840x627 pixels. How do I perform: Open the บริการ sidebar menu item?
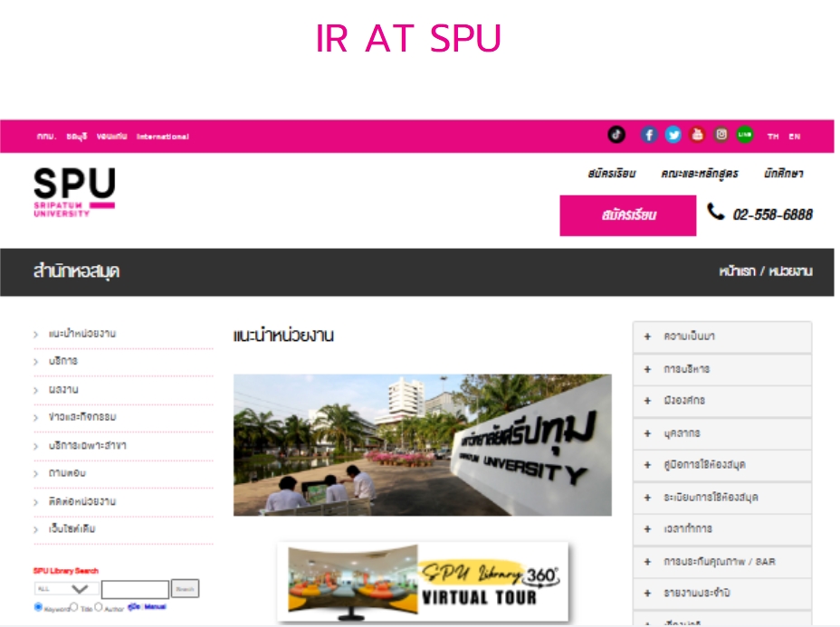(63, 361)
